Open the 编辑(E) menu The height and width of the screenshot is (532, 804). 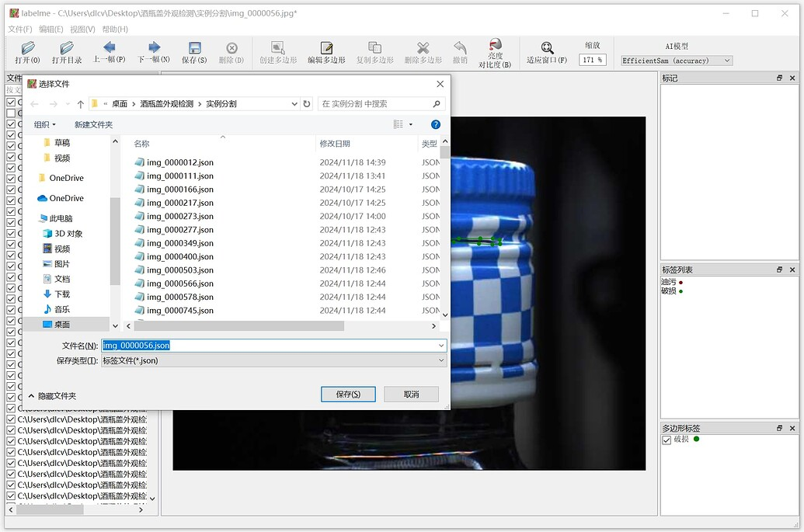51,30
